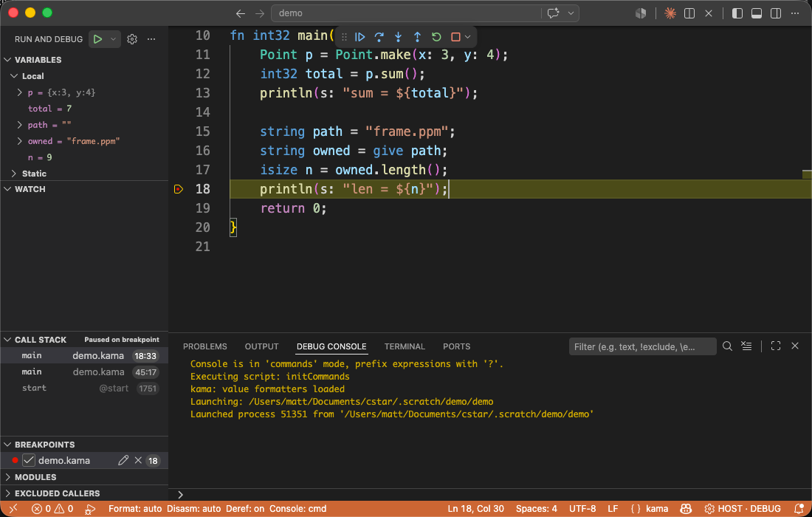
Task: Open launch.json gear settings
Action: click(x=132, y=39)
